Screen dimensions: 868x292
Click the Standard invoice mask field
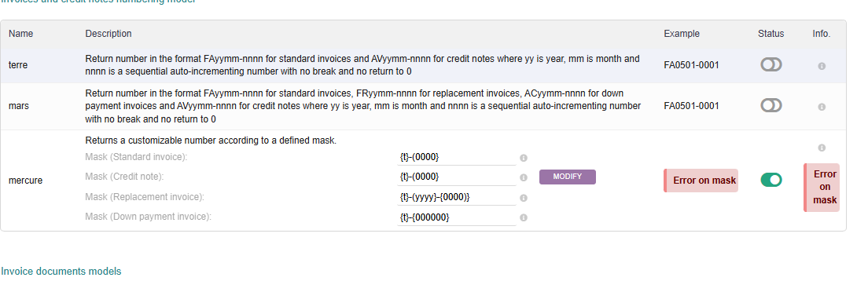[x=457, y=157]
